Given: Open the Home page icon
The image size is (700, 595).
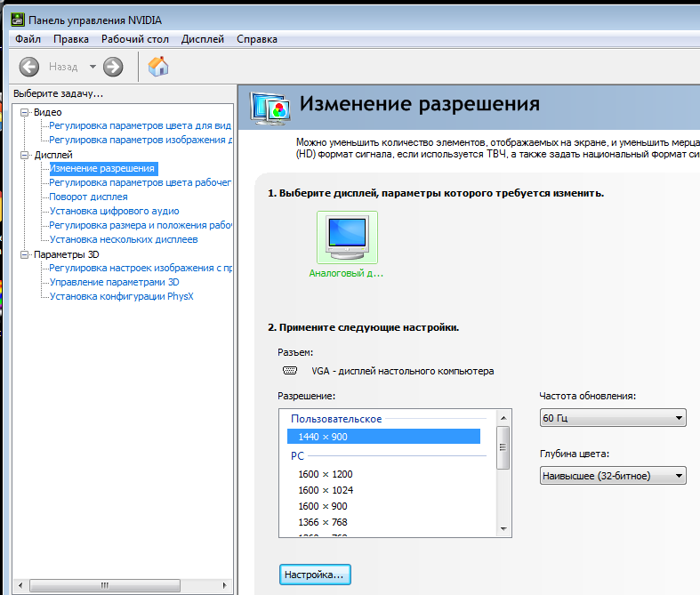Looking at the screenshot, I should coord(158,67).
